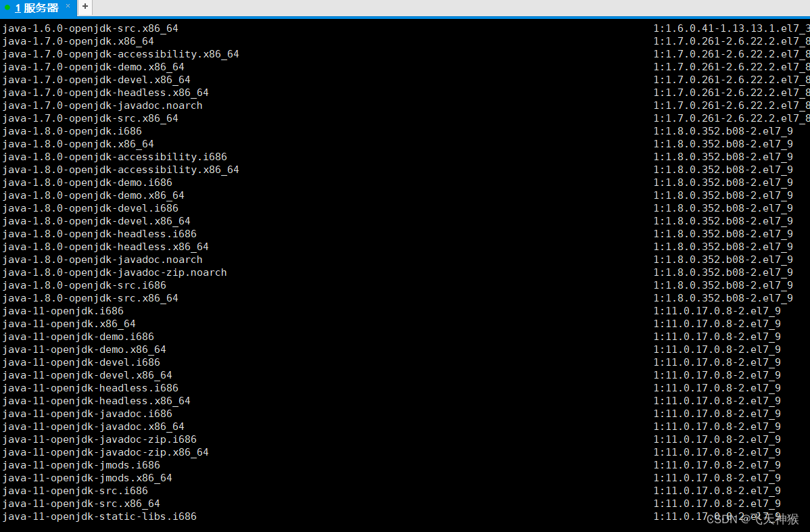This screenshot has width=810, height=532.
Task: Click java-11-openjdk-static-libs.i686 entry
Action: tap(99, 516)
